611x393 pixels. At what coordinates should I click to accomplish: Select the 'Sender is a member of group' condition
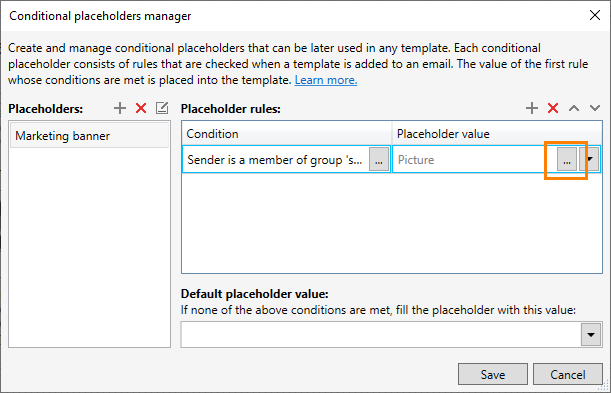275,160
